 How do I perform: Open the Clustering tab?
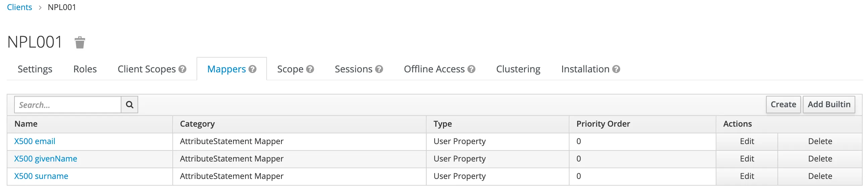[x=518, y=69]
